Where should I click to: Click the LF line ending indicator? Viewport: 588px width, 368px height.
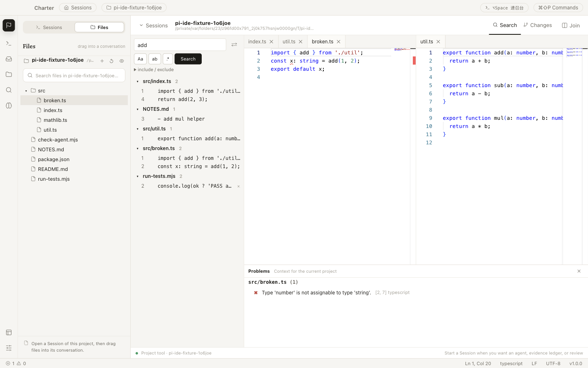[534, 364]
